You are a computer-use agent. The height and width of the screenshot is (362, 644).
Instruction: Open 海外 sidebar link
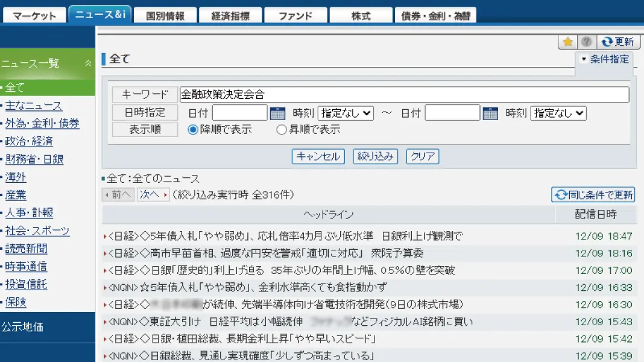[x=16, y=177]
